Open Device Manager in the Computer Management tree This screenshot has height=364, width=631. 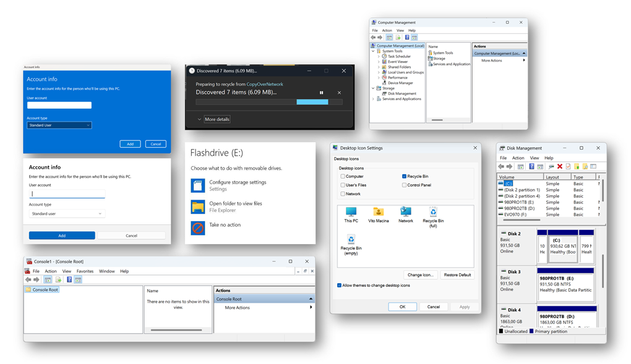tap(400, 83)
